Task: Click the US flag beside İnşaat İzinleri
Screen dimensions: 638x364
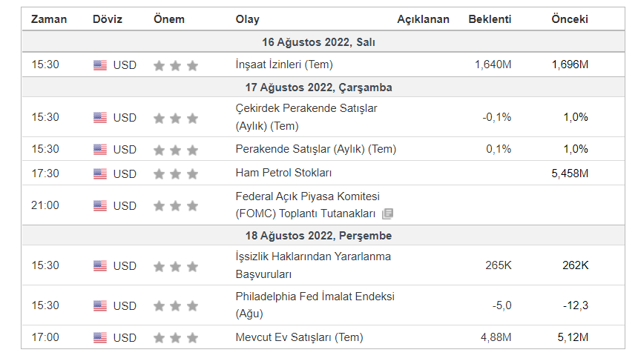Action: [x=100, y=65]
